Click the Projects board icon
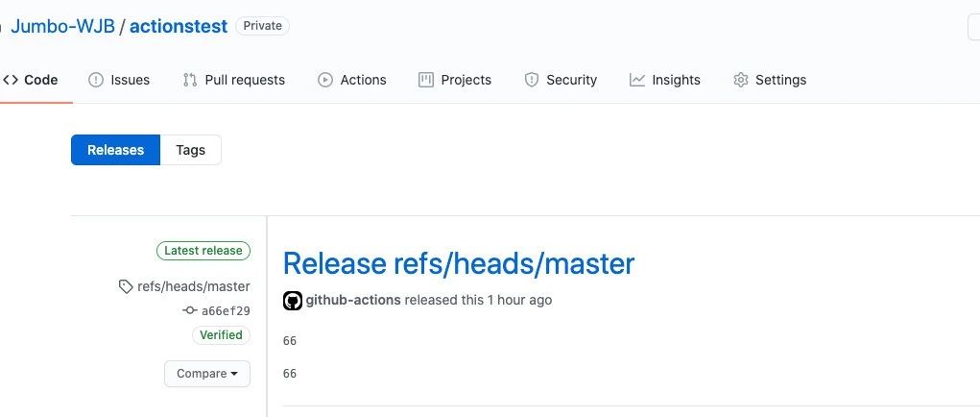The height and width of the screenshot is (417, 980). 426,80
